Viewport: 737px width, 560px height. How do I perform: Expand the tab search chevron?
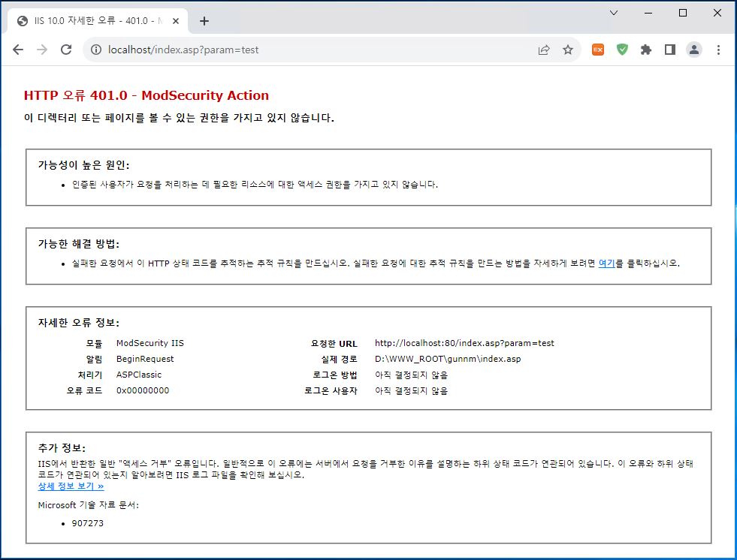[x=613, y=13]
